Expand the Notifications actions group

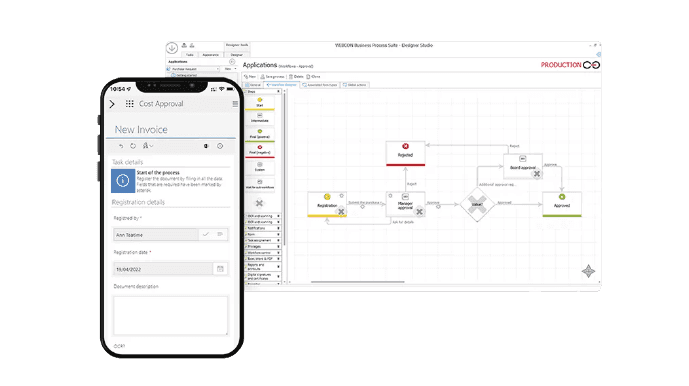click(x=262, y=228)
